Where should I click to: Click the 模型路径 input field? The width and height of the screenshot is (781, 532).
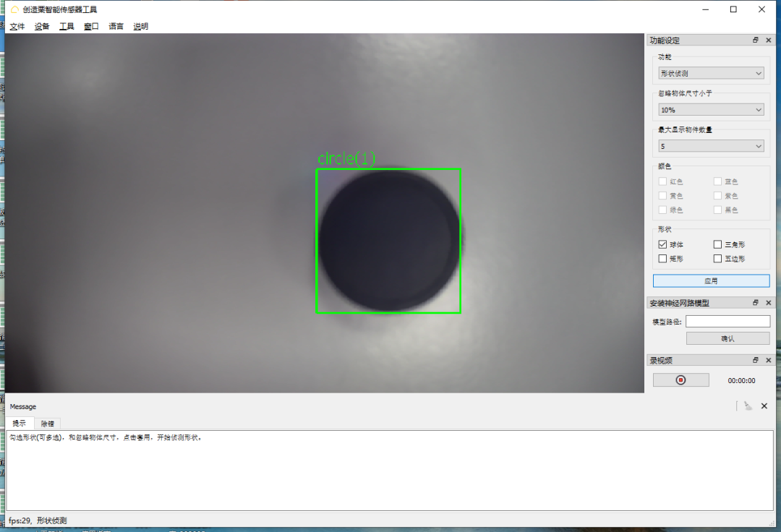[727, 322]
